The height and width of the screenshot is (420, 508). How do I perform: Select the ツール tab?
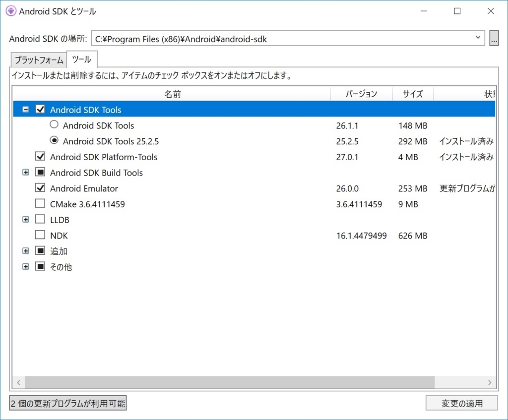click(x=82, y=60)
